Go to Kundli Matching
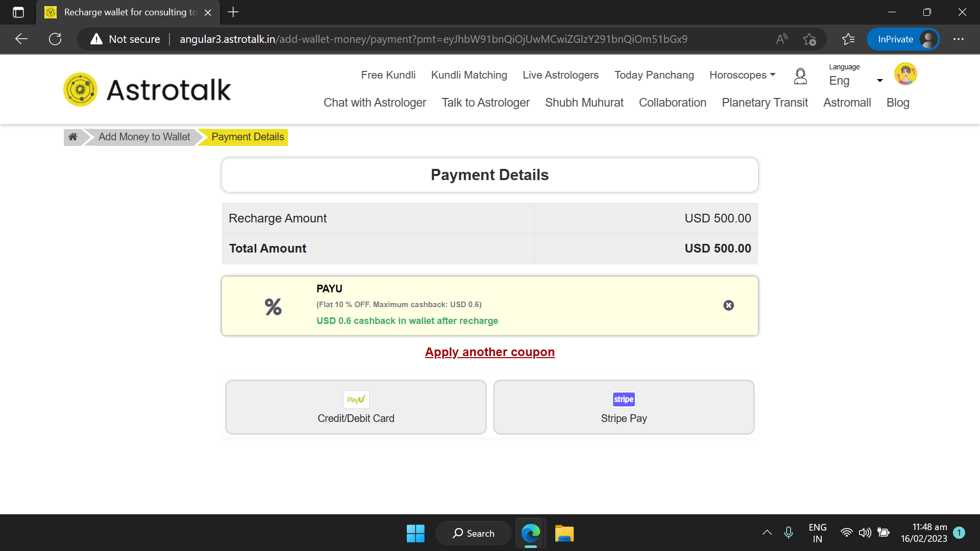The height and width of the screenshot is (551, 980). click(x=469, y=75)
